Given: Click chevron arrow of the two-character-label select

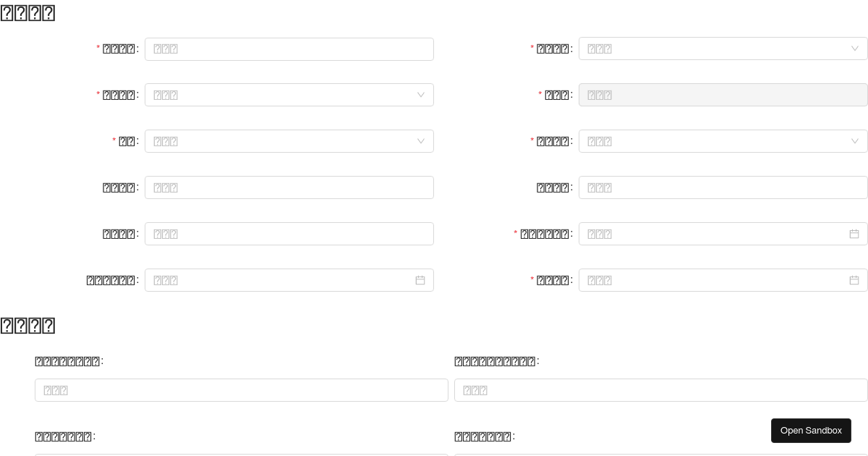Looking at the screenshot, I should click(x=420, y=141).
